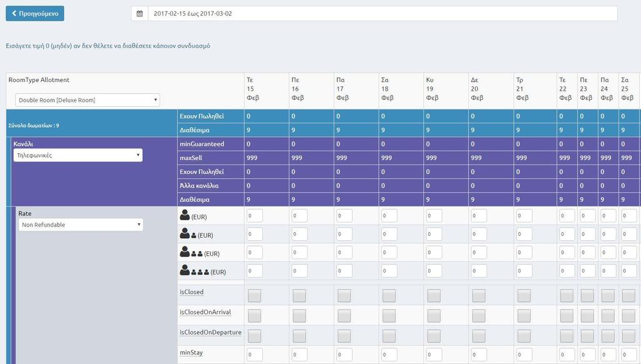Click the minGuaranteed row label
The height and width of the screenshot is (364, 641).
tap(202, 144)
